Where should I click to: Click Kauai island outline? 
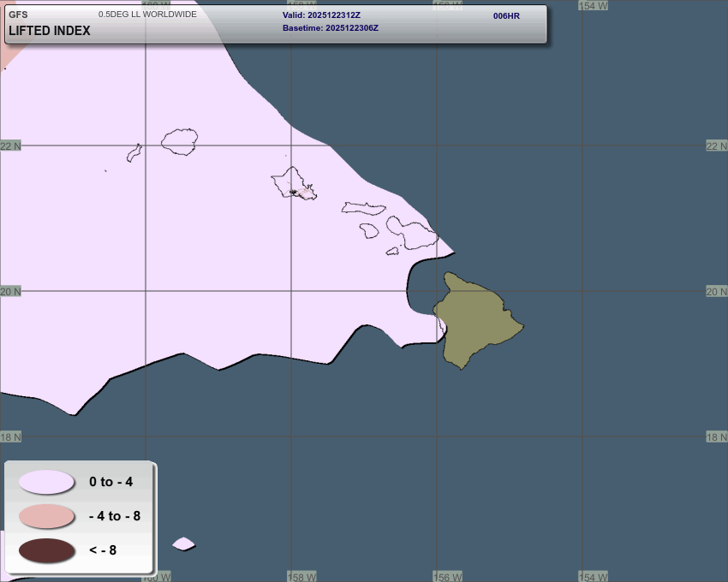point(180,141)
